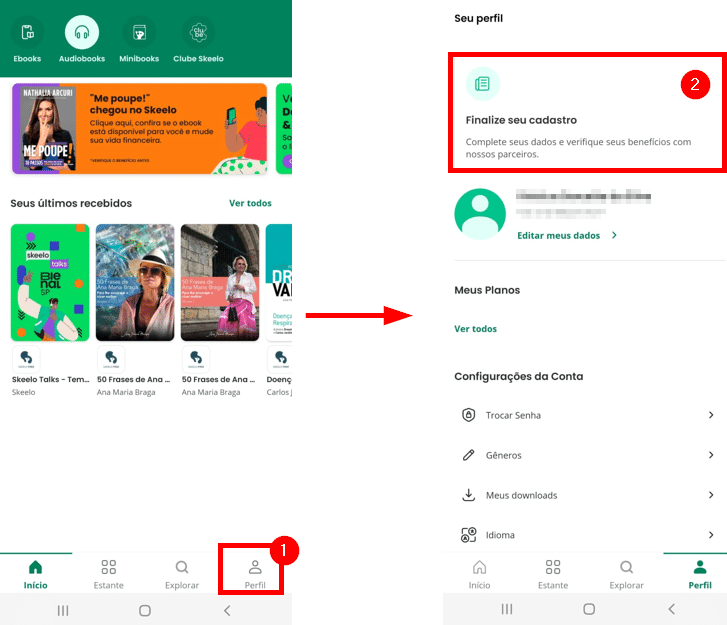Open Trocar Senha setting
The image size is (727, 625).
point(587,415)
